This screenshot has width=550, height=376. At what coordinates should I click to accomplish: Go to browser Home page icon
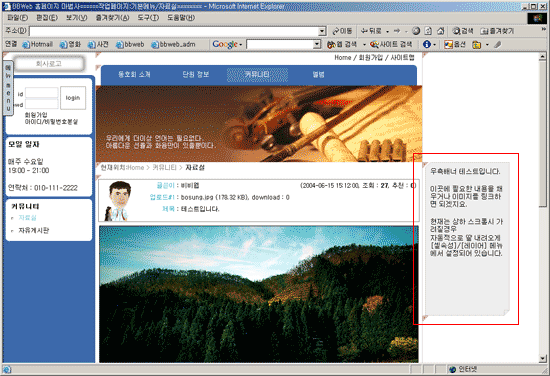[x=441, y=31]
